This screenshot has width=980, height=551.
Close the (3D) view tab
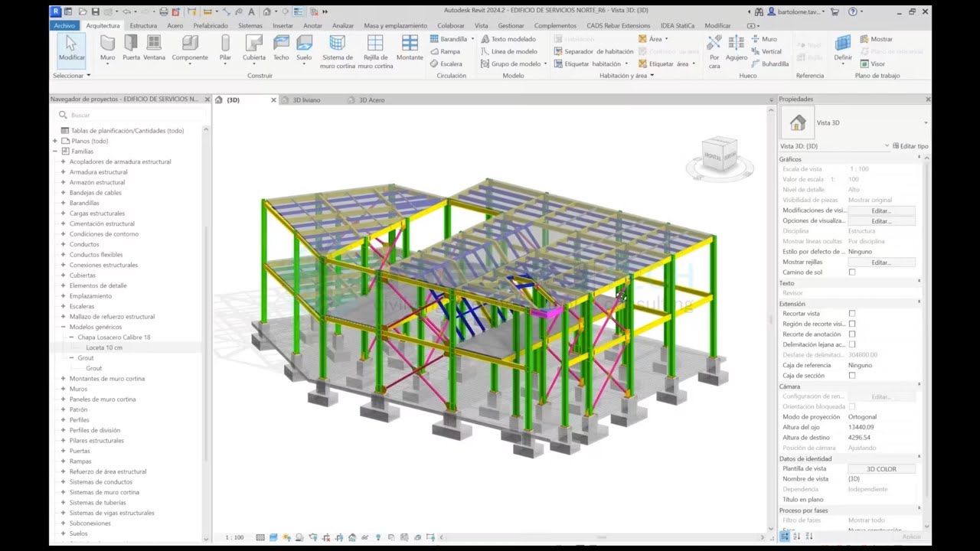pyautogui.click(x=273, y=100)
